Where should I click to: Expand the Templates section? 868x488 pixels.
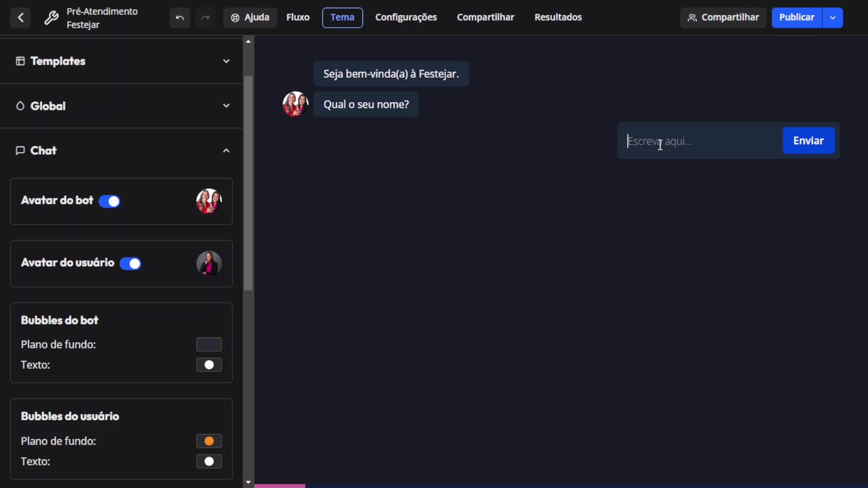[x=226, y=61]
